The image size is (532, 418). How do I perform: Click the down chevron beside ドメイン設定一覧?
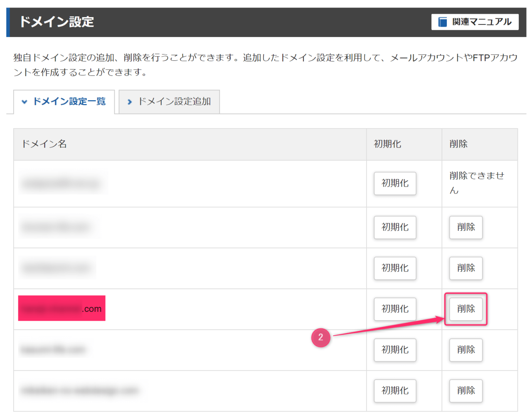coord(25,102)
